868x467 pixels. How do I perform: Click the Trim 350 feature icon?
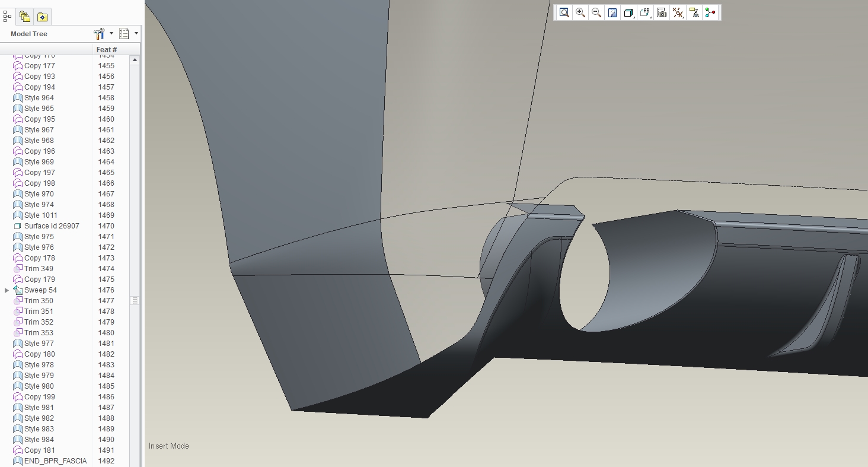[18, 301]
